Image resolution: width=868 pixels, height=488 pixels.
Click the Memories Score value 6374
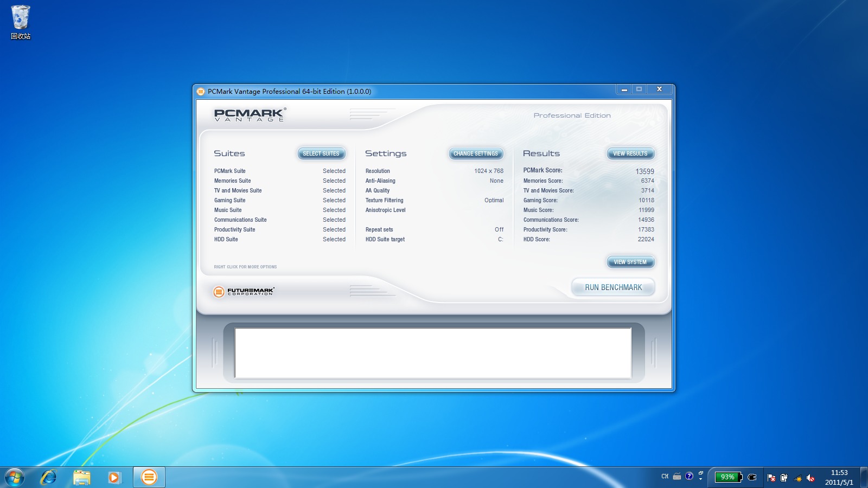coord(648,181)
